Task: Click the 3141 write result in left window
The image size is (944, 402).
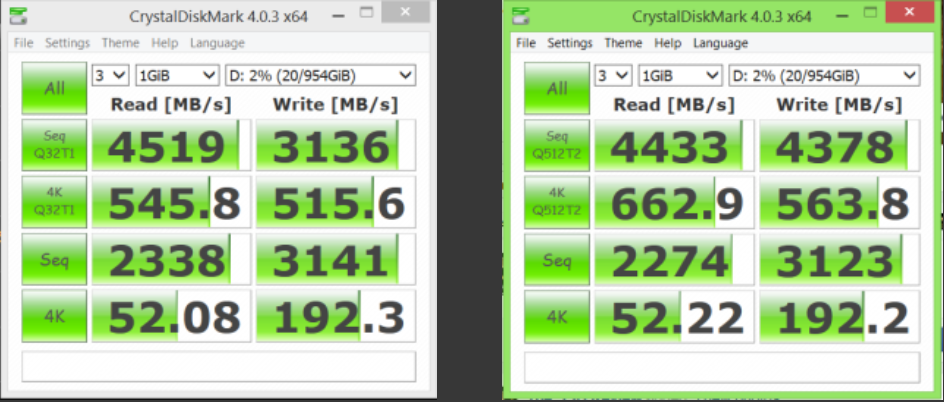Action: [335, 259]
